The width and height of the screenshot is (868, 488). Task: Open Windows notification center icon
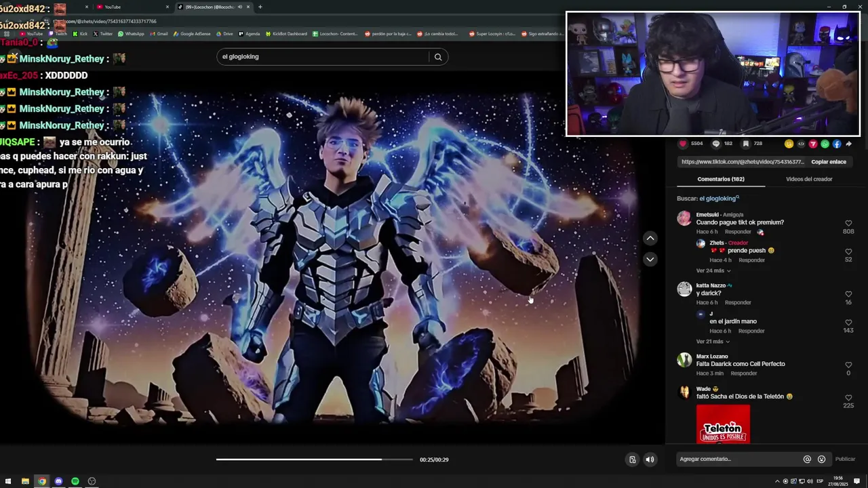[856, 481]
